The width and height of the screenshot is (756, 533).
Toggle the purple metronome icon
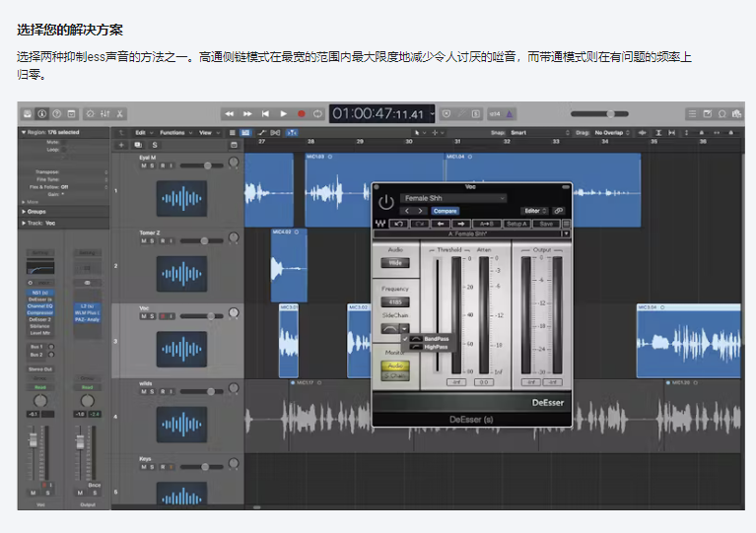pyautogui.click(x=510, y=113)
